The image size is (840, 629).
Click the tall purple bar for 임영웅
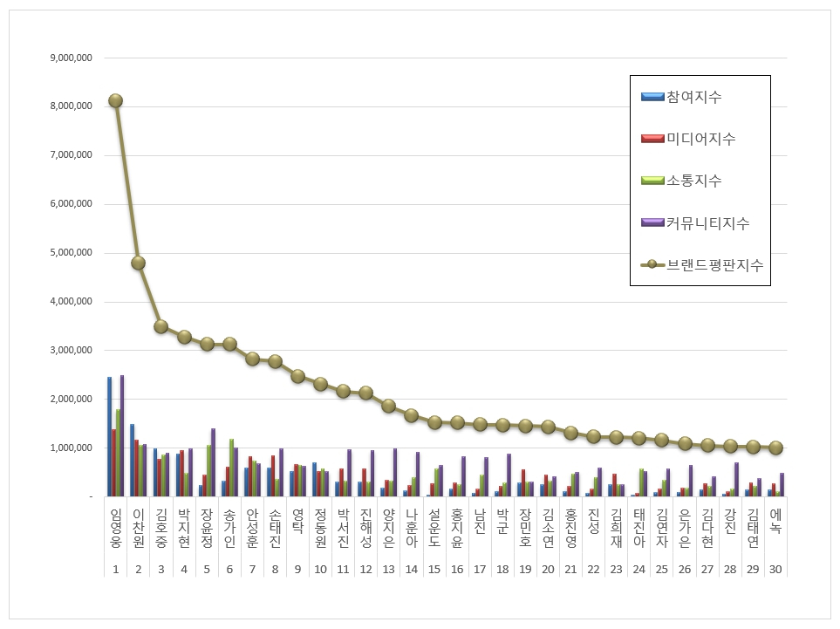[x=122, y=435]
